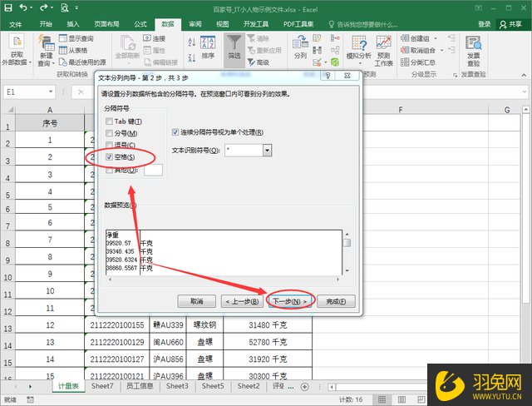The height and width of the screenshot is (406, 532).
Task: Go back with 上一步 button
Action: (242, 301)
